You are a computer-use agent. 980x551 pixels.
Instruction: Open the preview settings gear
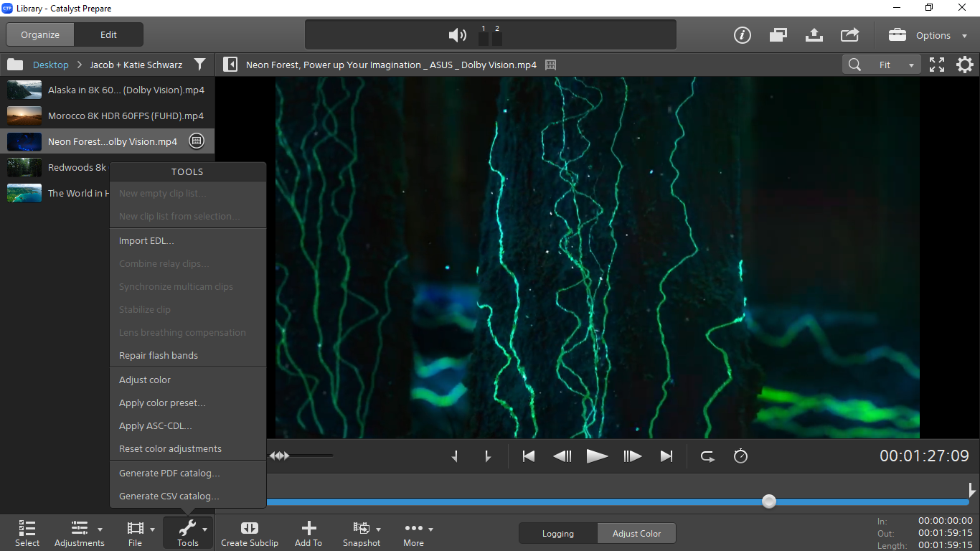(965, 65)
